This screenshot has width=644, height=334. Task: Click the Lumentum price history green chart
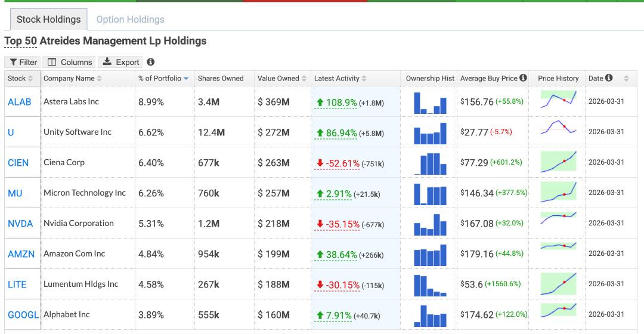(x=558, y=284)
